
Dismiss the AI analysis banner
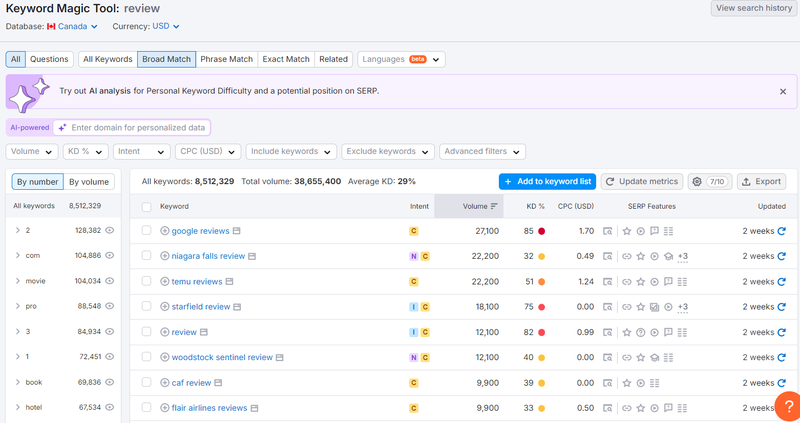783,91
